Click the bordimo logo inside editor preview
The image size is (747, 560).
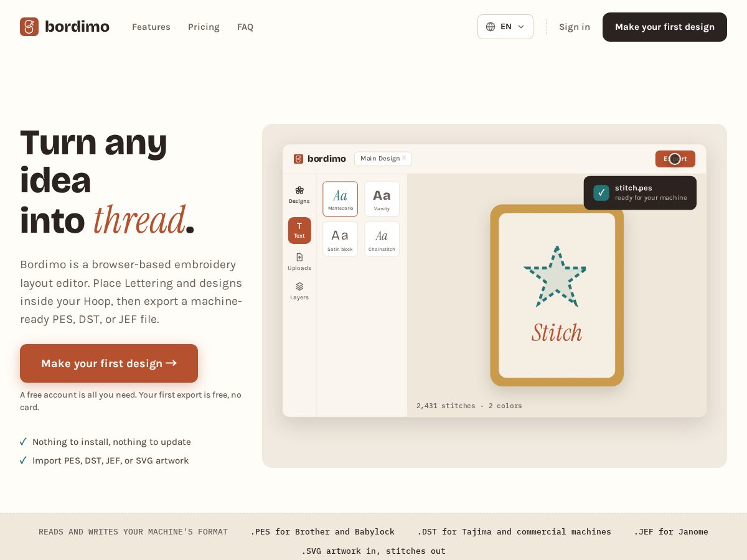tap(320, 159)
